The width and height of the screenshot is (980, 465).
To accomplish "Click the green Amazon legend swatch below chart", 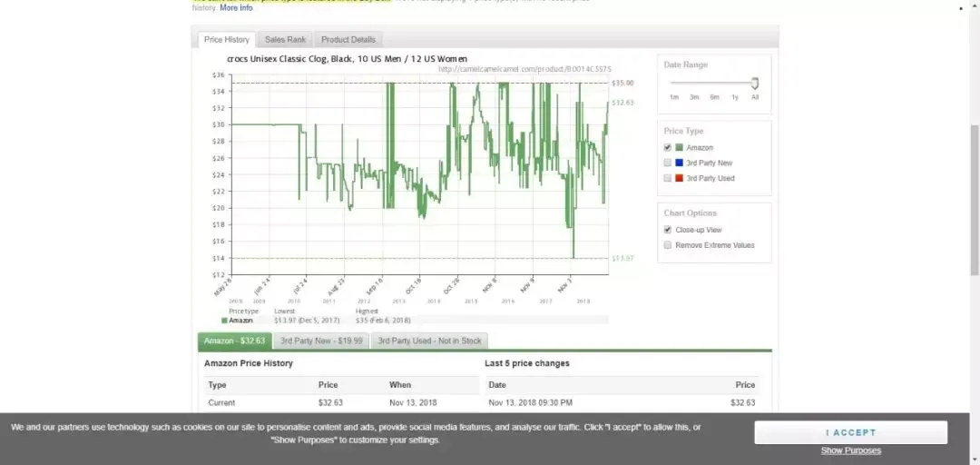I will (x=225, y=321).
